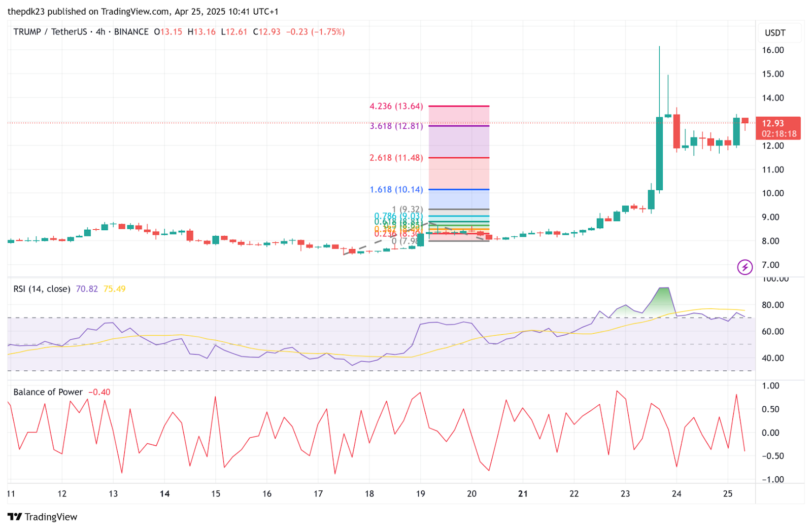Click the Fibonacci label 4.236 (13.64)
This screenshot has width=812, height=530.
(396, 107)
